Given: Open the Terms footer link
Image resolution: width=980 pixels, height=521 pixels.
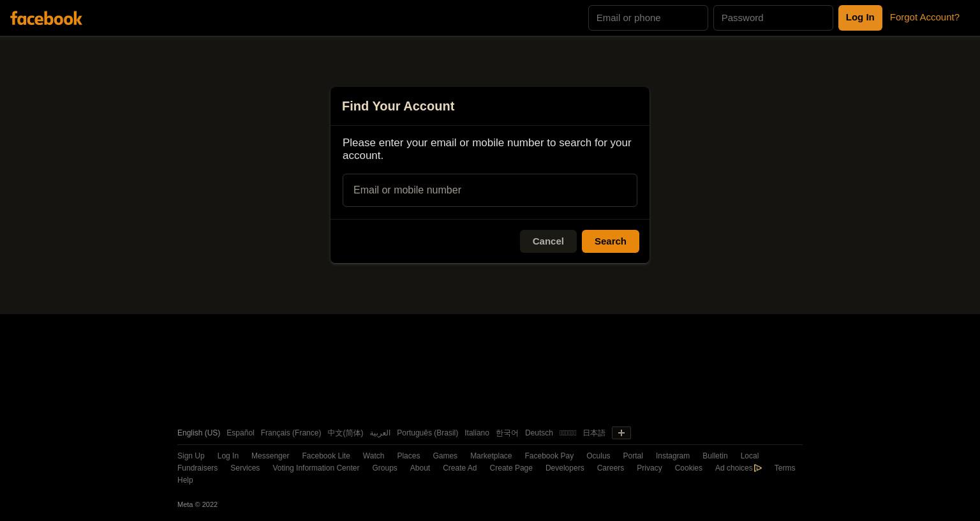Looking at the screenshot, I should point(785,468).
